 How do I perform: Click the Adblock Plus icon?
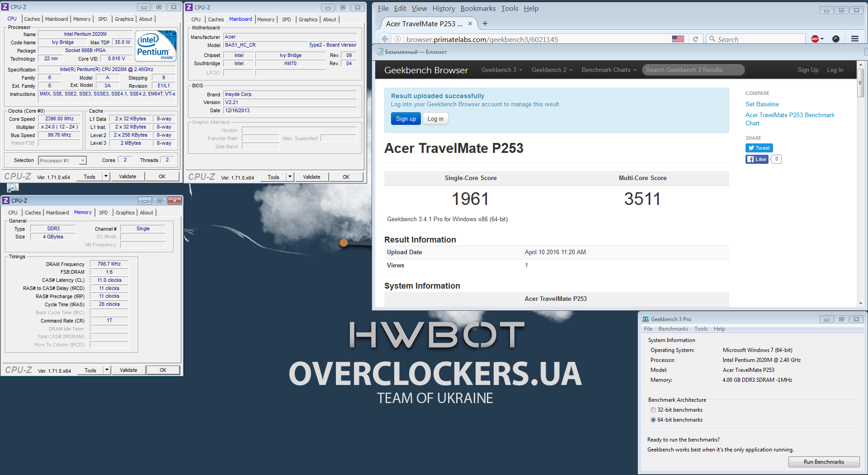[815, 39]
